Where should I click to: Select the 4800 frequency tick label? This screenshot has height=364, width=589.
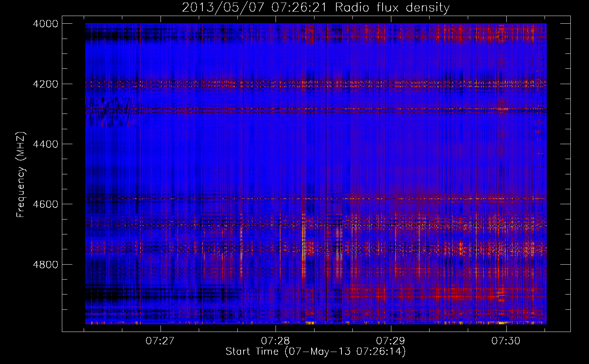(x=46, y=264)
